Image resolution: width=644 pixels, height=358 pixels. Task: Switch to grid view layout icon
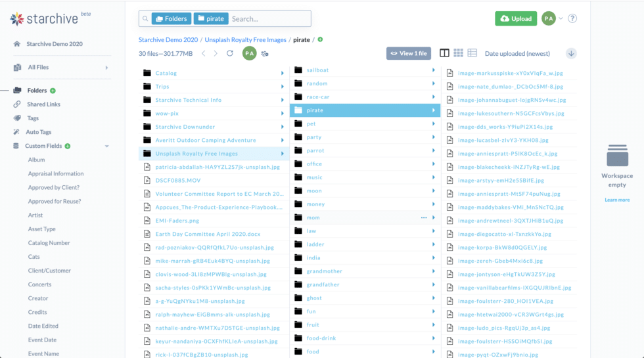tap(459, 53)
